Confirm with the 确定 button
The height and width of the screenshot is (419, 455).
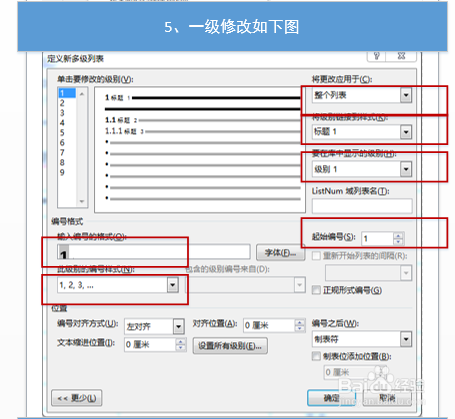[331, 398]
